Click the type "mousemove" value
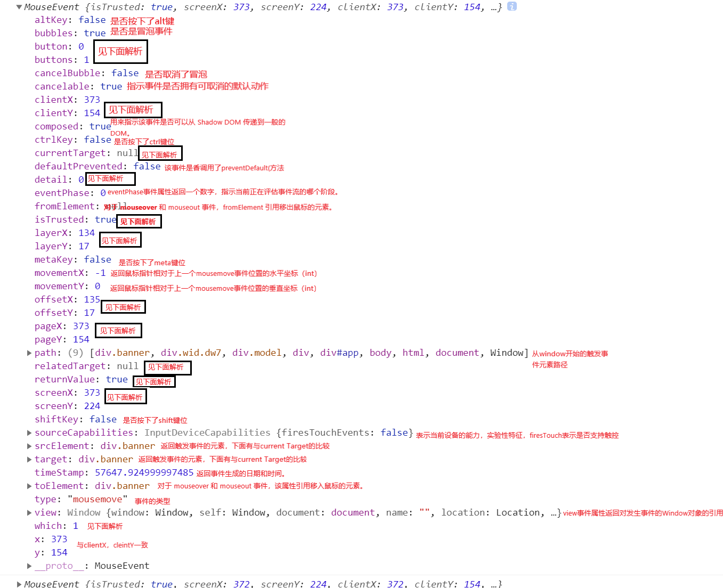Screen dimensions: 723x588 (x=98, y=499)
